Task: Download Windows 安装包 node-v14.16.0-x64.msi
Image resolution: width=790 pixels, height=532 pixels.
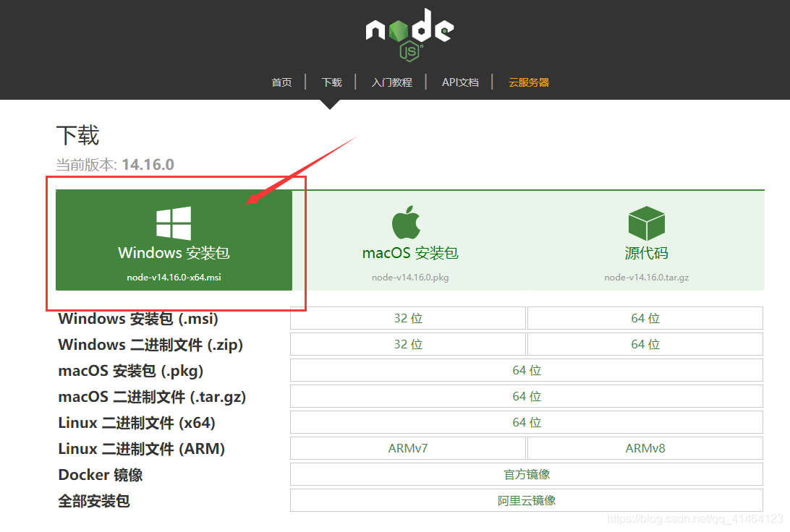Action: pyautogui.click(x=174, y=240)
